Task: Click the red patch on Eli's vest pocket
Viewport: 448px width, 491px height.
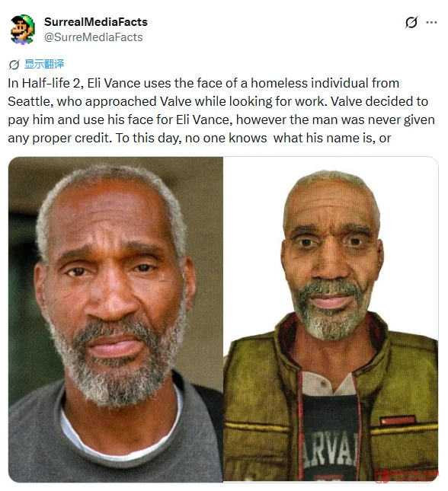Action: click(x=398, y=420)
